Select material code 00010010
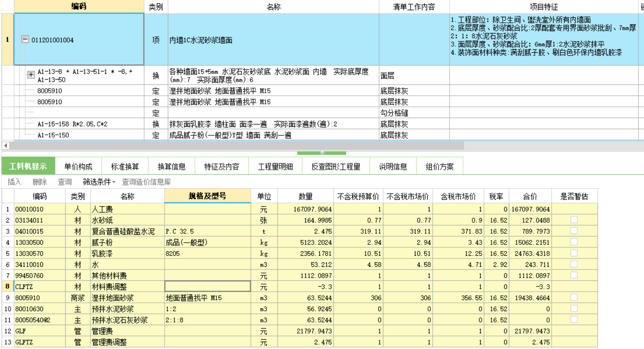Viewport: 644px width, 349px height. tap(40, 209)
